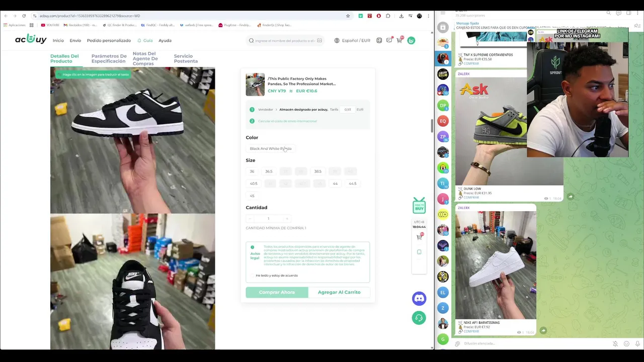Open the Envío menu item
The image size is (644, 362).
point(75,40)
